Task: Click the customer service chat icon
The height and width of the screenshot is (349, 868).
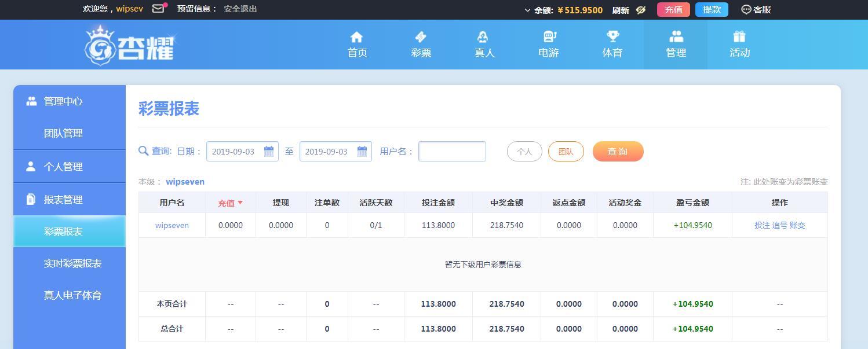Action: point(746,10)
